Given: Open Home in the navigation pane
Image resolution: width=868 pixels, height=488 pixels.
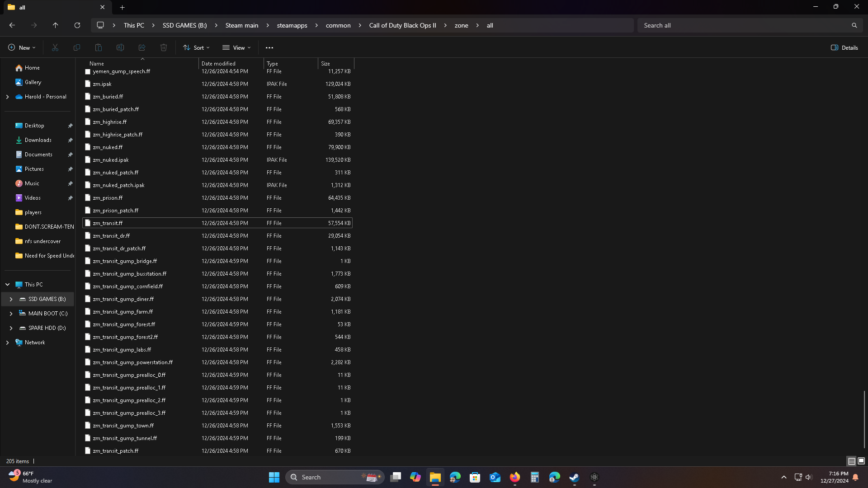Looking at the screenshot, I should click(32, 68).
